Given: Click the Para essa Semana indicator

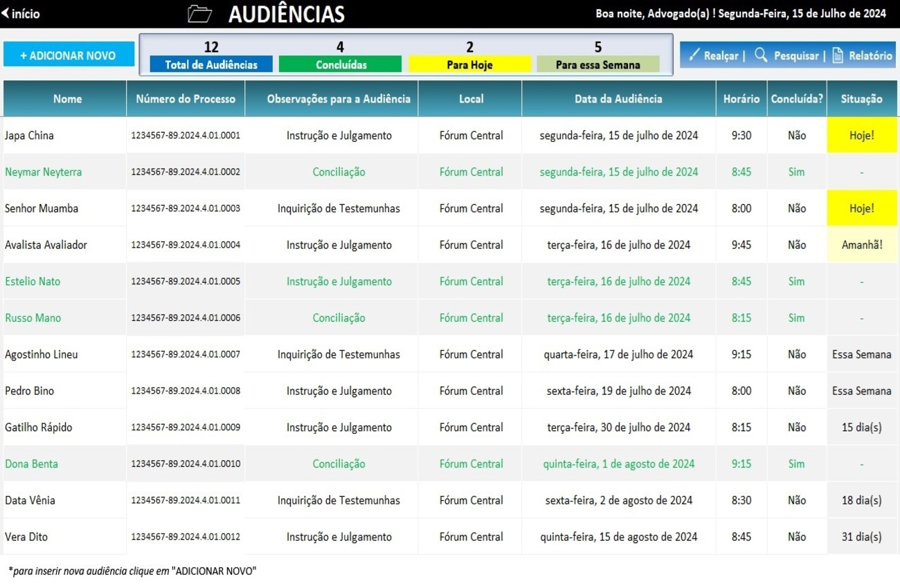Looking at the screenshot, I should [x=598, y=65].
